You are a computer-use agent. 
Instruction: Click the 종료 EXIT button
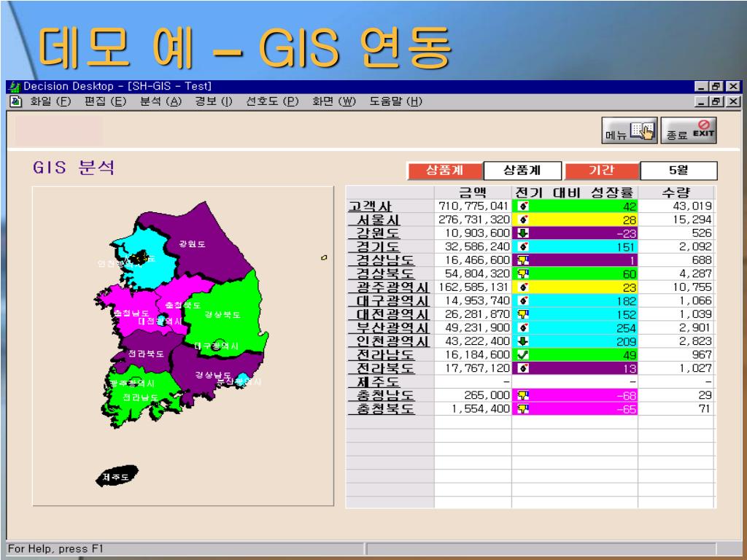[x=689, y=131]
